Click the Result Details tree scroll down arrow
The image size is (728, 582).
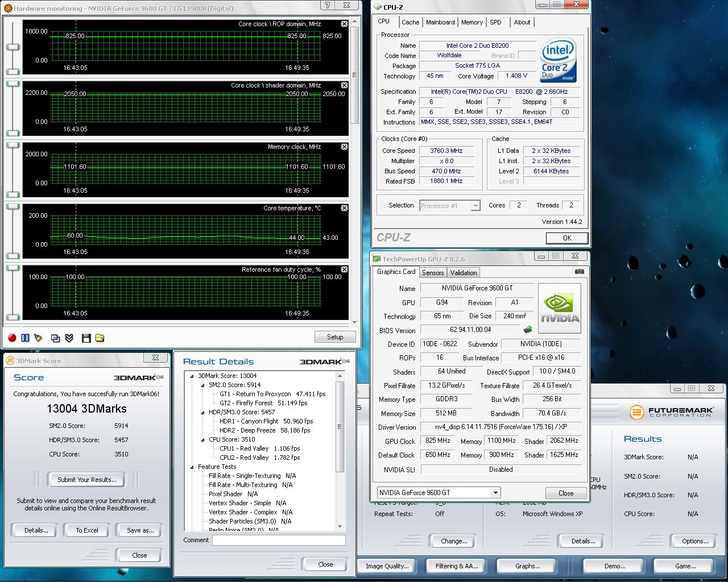340,526
